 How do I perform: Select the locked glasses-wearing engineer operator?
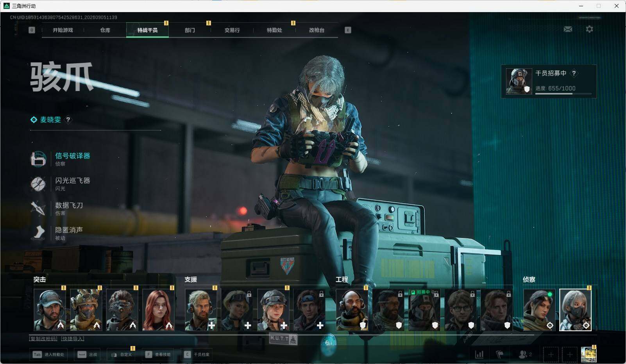pyautogui.click(x=461, y=310)
